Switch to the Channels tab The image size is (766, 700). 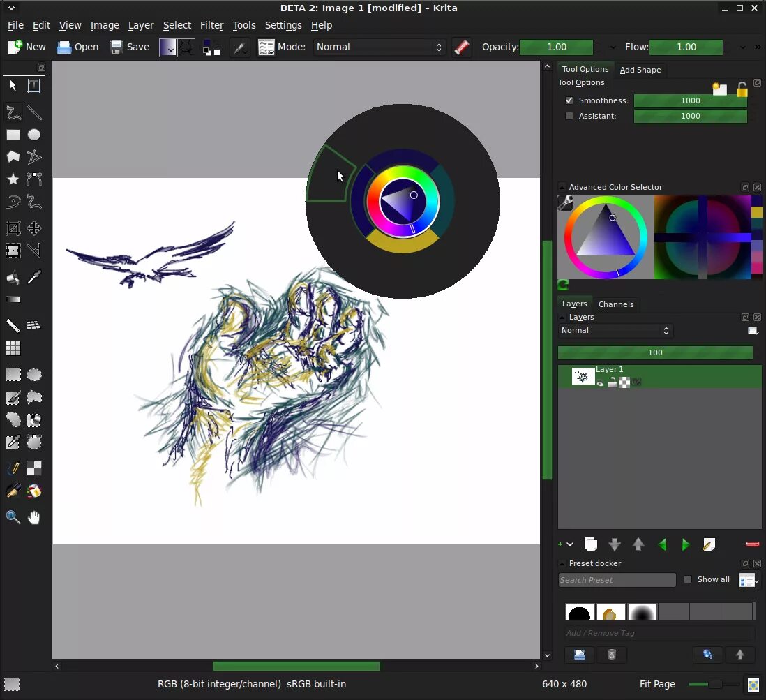coord(615,304)
